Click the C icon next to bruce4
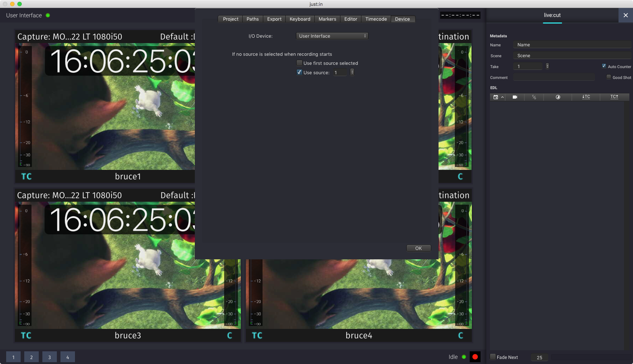This screenshot has width=633, height=364. tap(461, 335)
